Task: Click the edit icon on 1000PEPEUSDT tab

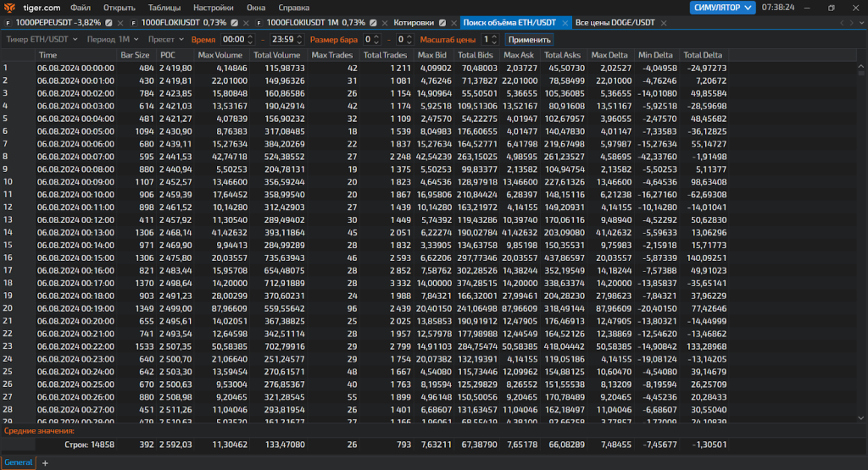Action: point(108,23)
